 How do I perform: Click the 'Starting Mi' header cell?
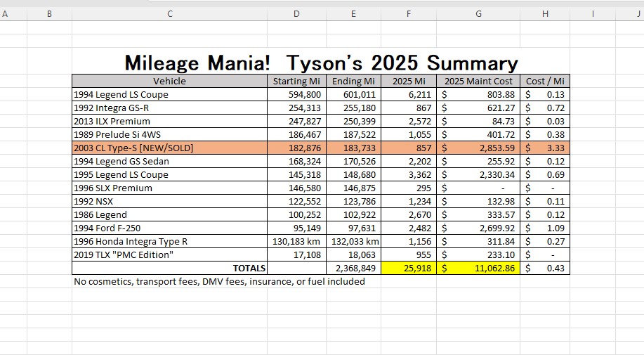point(296,81)
